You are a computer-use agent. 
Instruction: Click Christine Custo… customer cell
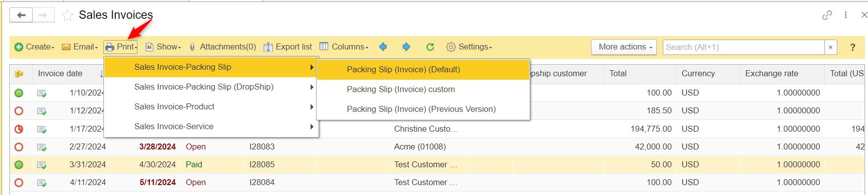(426, 129)
